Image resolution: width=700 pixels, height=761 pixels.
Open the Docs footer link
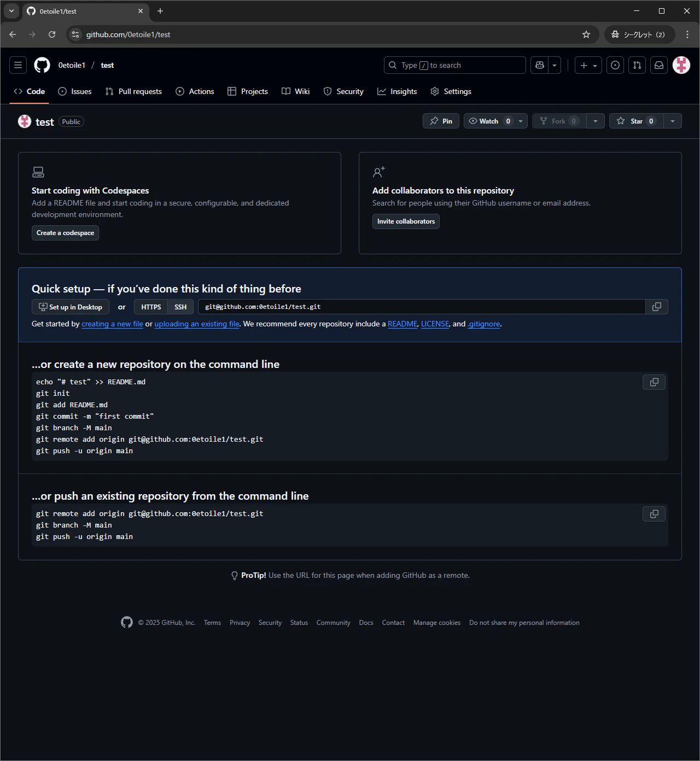point(366,623)
